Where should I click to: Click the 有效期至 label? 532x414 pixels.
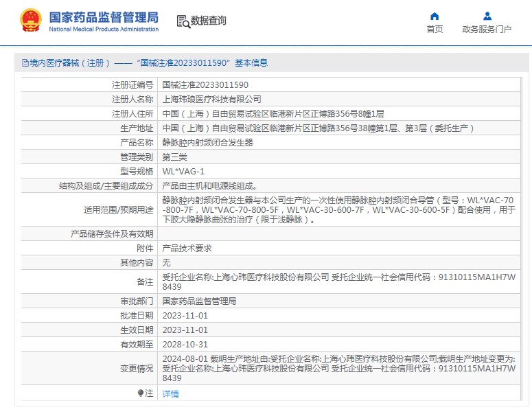[x=137, y=345]
